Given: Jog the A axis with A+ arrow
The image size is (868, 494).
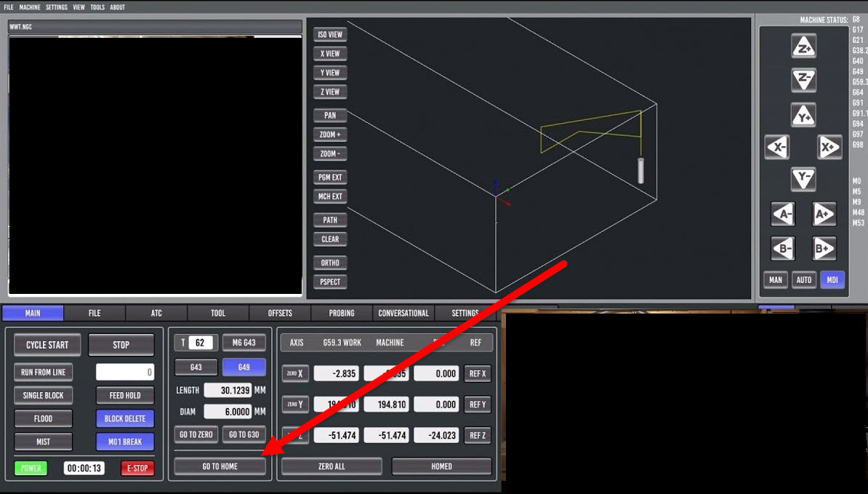Looking at the screenshot, I should (x=824, y=215).
